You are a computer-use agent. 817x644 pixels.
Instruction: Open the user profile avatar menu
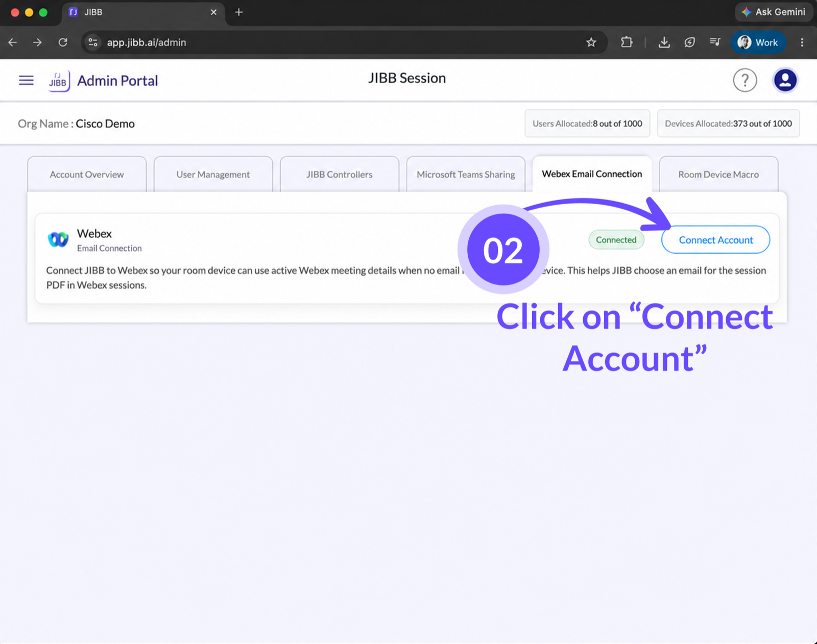click(785, 80)
